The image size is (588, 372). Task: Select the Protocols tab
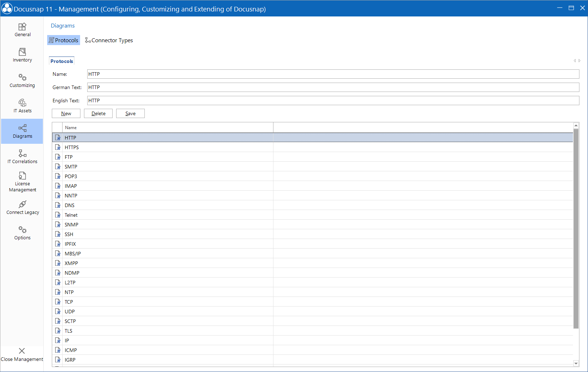61,60
